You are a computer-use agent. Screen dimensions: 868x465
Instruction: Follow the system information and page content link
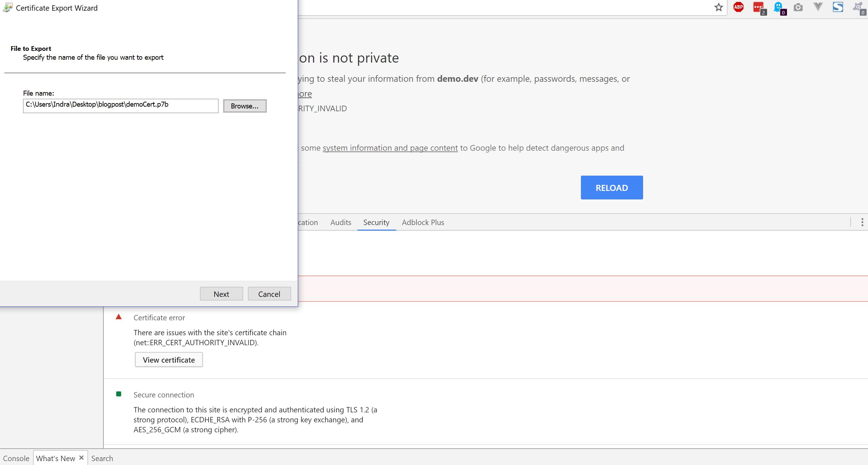pos(390,148)
